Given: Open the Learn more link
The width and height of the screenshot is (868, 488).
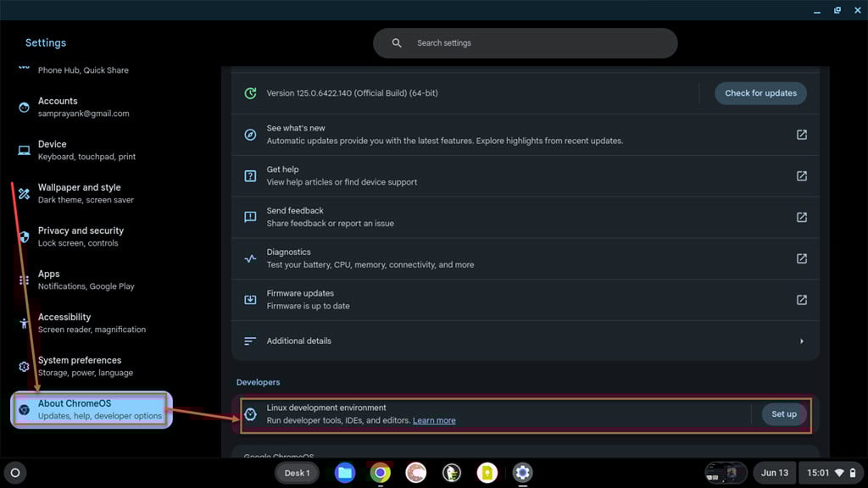Looking at the screenshot, I should click(x=434, y=420).
